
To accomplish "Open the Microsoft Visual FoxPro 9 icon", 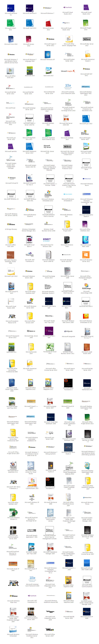I will point(51,465).
